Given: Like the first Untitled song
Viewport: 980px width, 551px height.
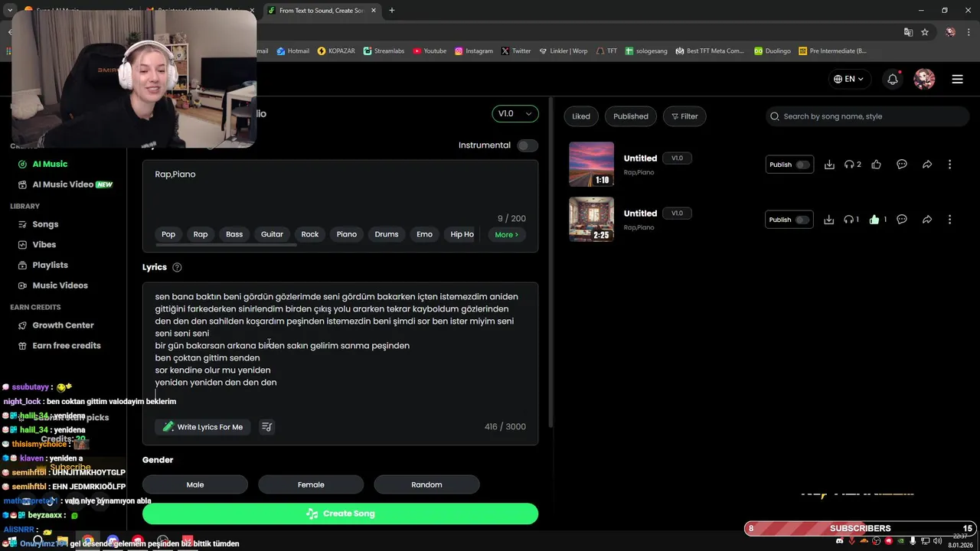Looking at the screenshot, I should click(x=876, y=165).
